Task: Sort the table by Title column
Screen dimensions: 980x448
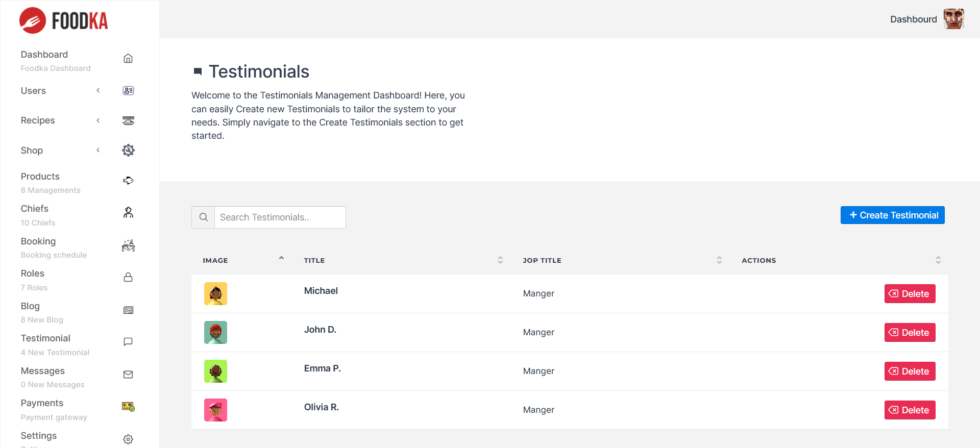Action: click(x=500, y=260)
